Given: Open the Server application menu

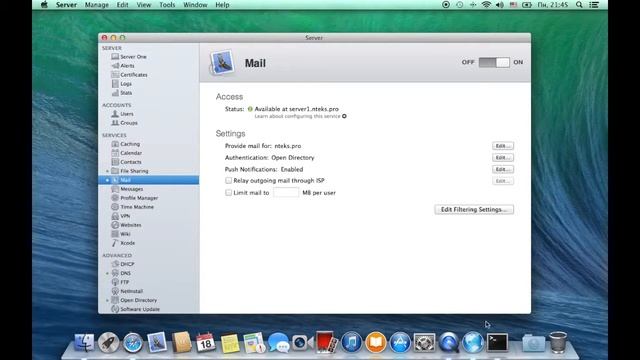Looking at the screenshot, I should [67, 5].
